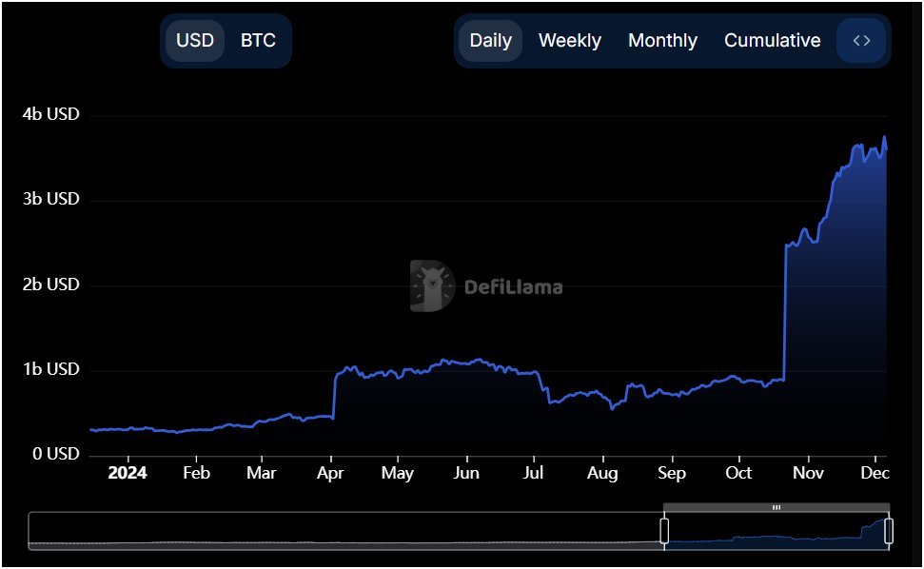Click the left range slider handle
The width and height of the screenshot is (924, 569).
point(664,531)
